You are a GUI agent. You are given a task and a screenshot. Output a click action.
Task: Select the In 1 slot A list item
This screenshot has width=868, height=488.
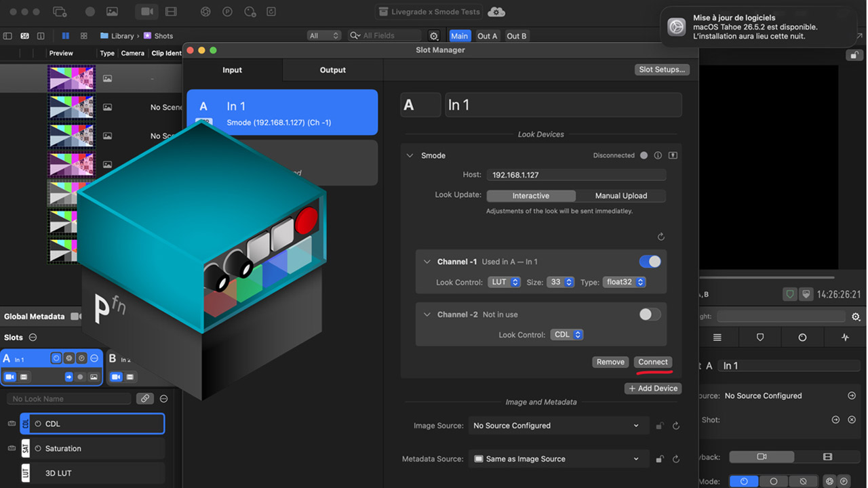282,113
